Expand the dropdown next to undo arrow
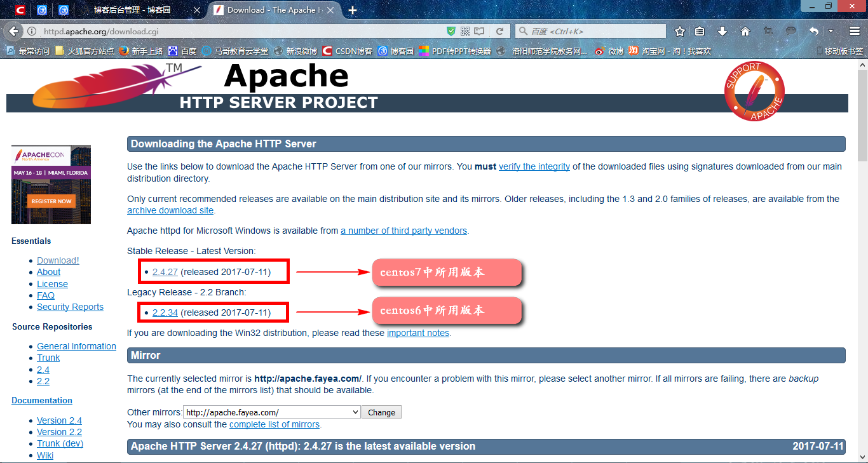The width and height of the screenshot is (868, 463). (x=831, y=31)
